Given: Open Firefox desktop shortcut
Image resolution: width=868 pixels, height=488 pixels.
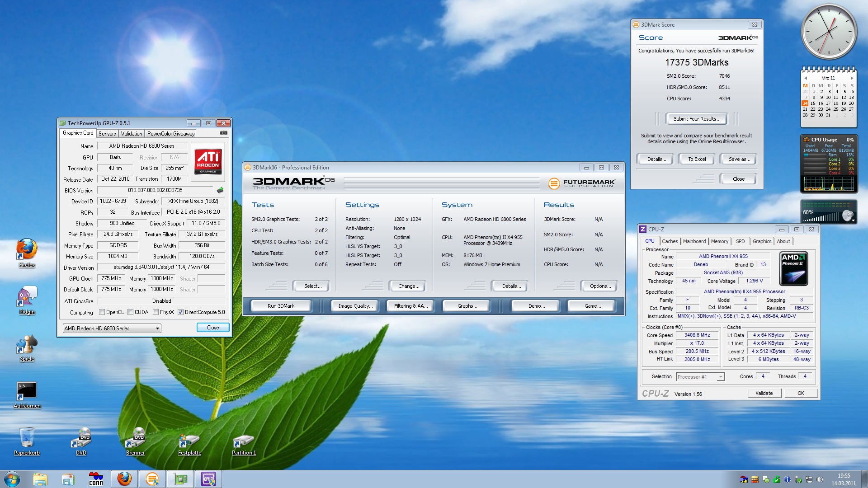Looking at the screenshot, I should [27, 253].
